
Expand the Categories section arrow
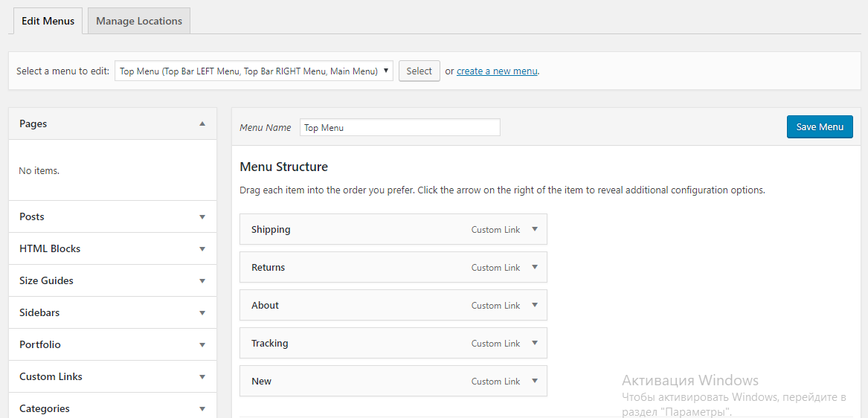202,409
